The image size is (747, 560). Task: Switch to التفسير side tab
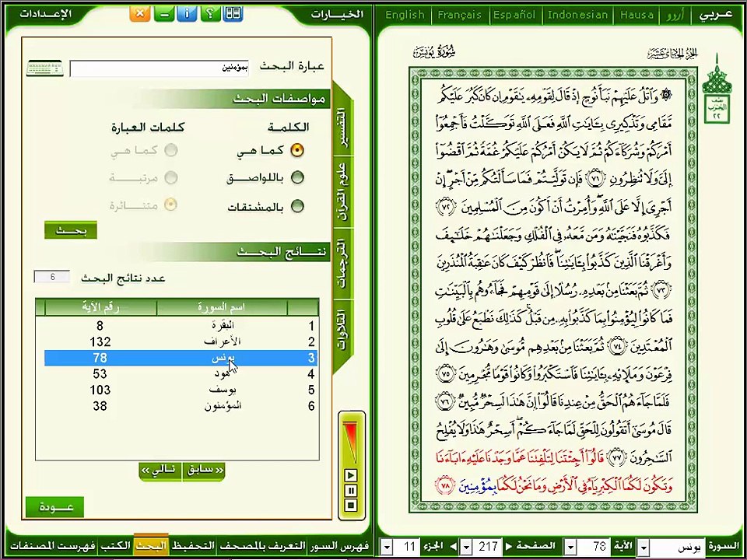coord(341,128)
